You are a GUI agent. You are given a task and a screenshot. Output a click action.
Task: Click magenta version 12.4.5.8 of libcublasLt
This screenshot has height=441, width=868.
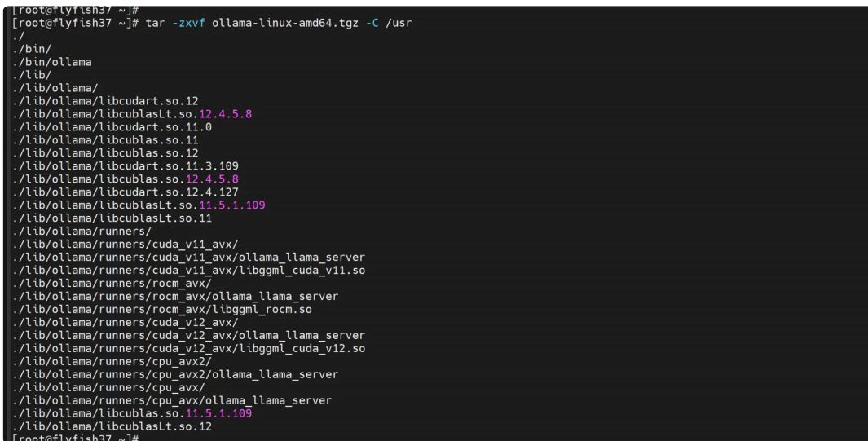click(225, 114)
